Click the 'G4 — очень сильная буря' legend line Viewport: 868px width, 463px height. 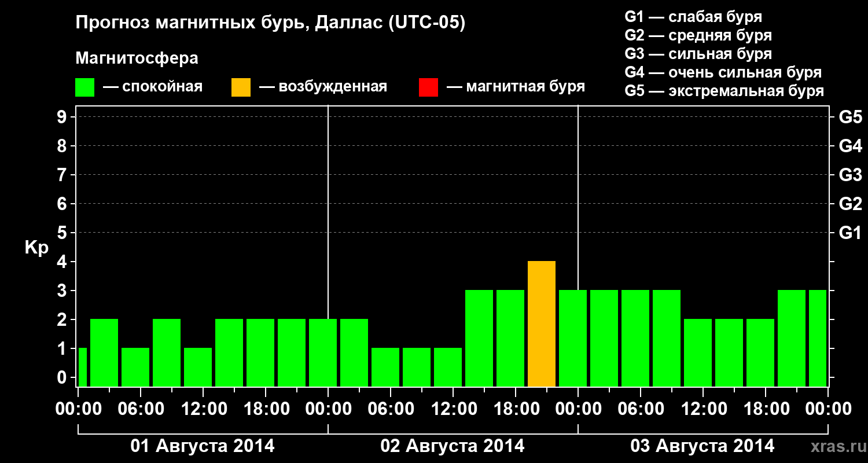(x=723, y=72)
